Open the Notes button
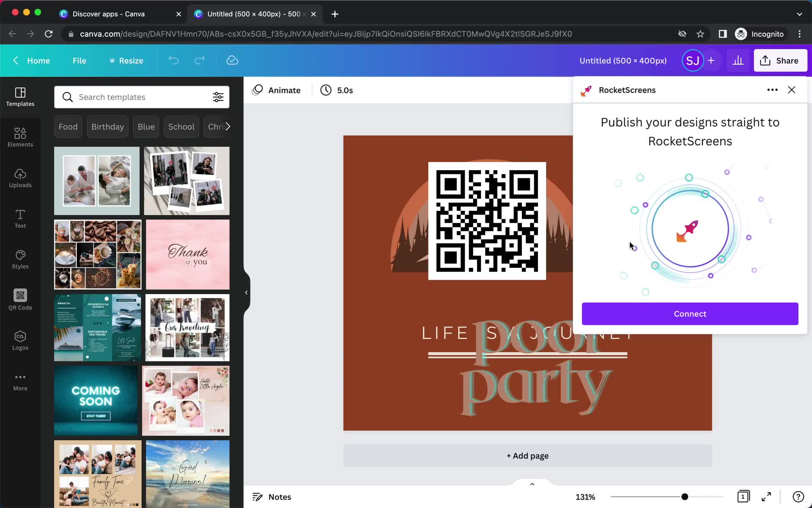This screenshot has width=812, height=508. [x=272, y=497]
